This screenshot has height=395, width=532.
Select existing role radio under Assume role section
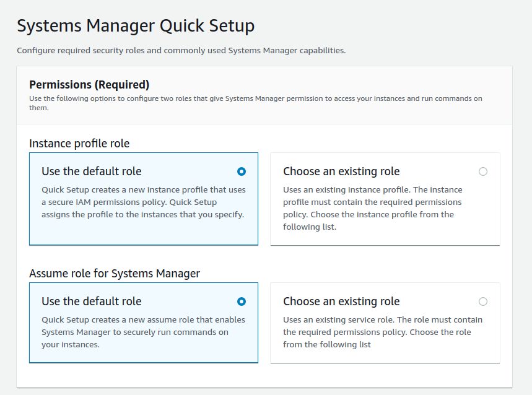483,302
